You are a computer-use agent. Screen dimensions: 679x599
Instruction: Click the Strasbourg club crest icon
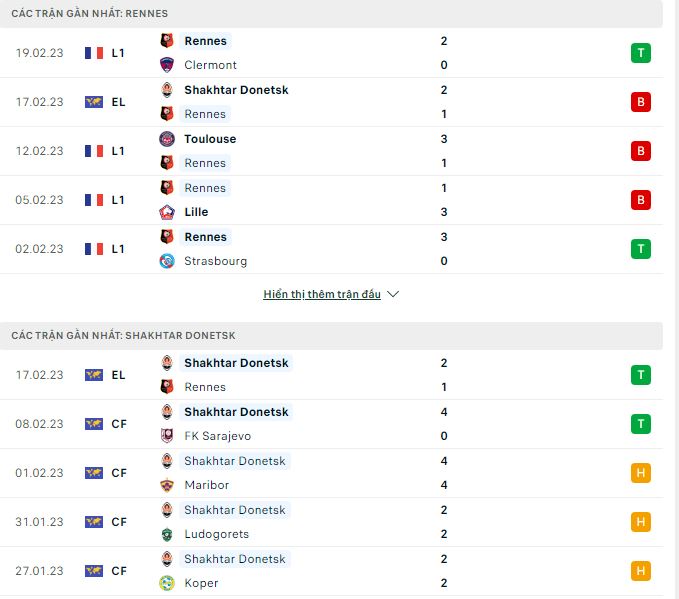[x=167, y=261]
